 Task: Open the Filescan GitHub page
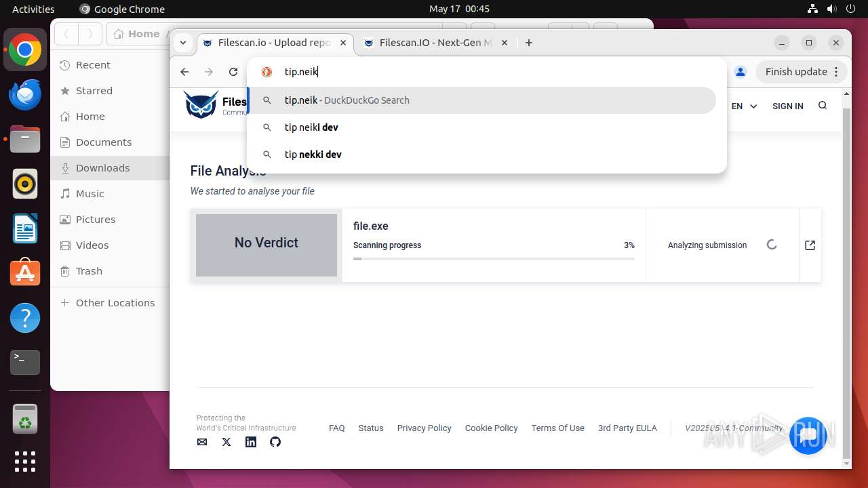point(275,442)
